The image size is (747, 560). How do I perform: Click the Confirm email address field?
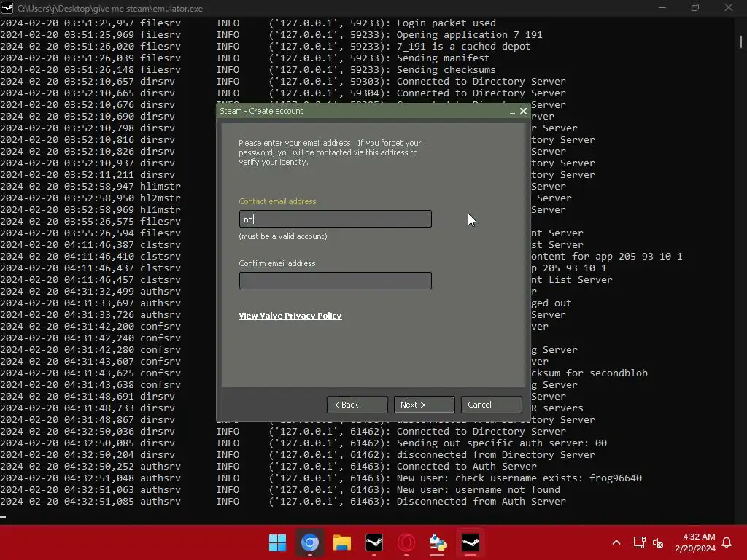point(336,281)
